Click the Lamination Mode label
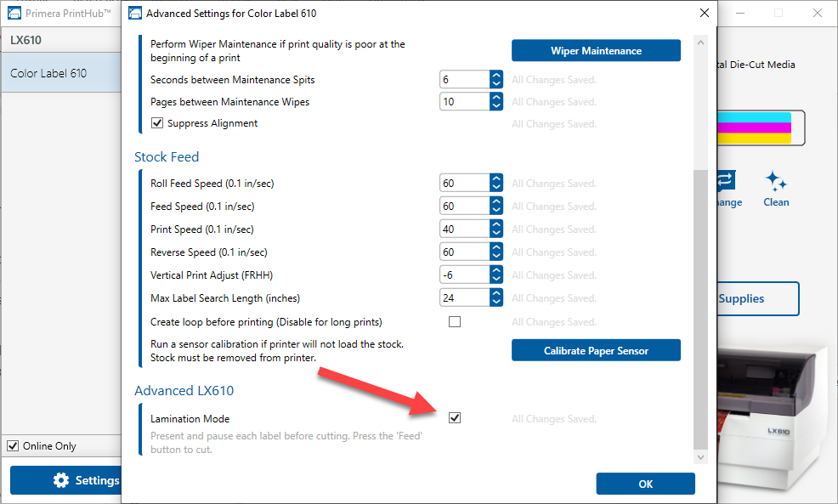Screen dimensions: 838x504 pyautogui.click(x=190, y=418)
